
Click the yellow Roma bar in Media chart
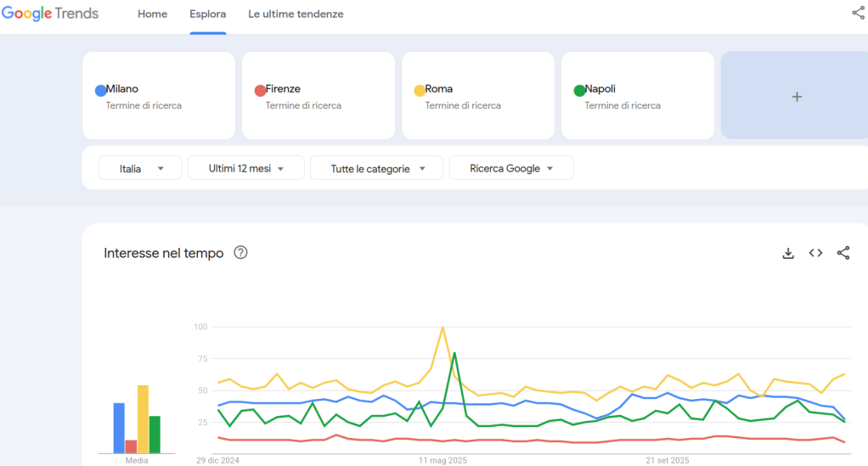[143, 419]
